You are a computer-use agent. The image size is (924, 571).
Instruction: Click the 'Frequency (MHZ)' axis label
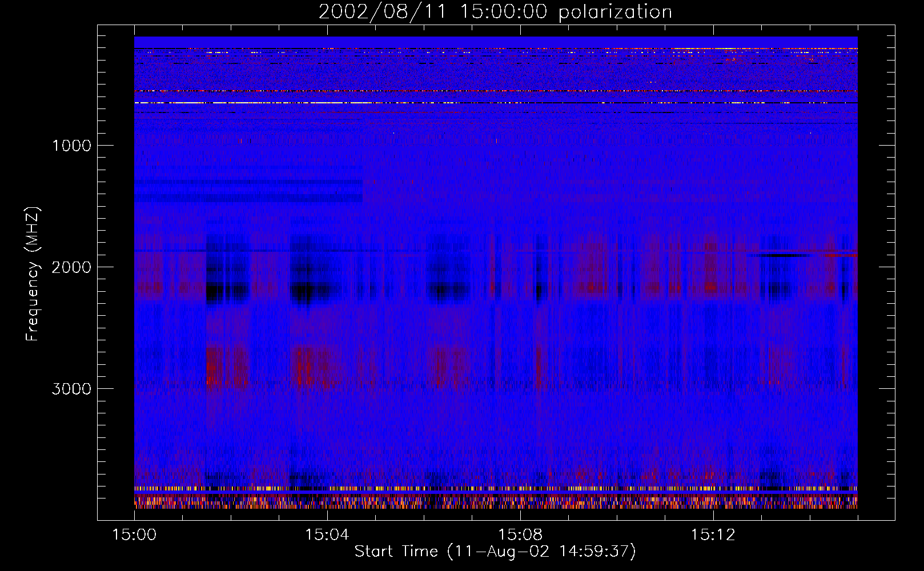pos(33,274)
